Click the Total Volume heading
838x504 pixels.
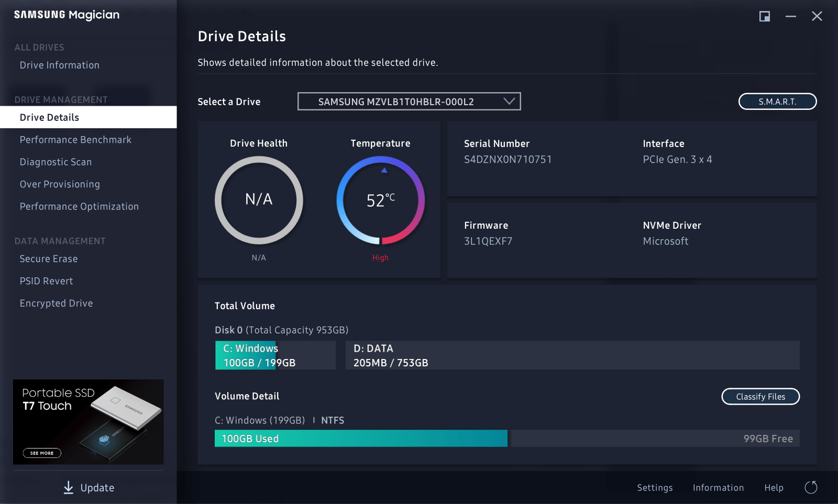pyautogui.click(x=245, y=306)
